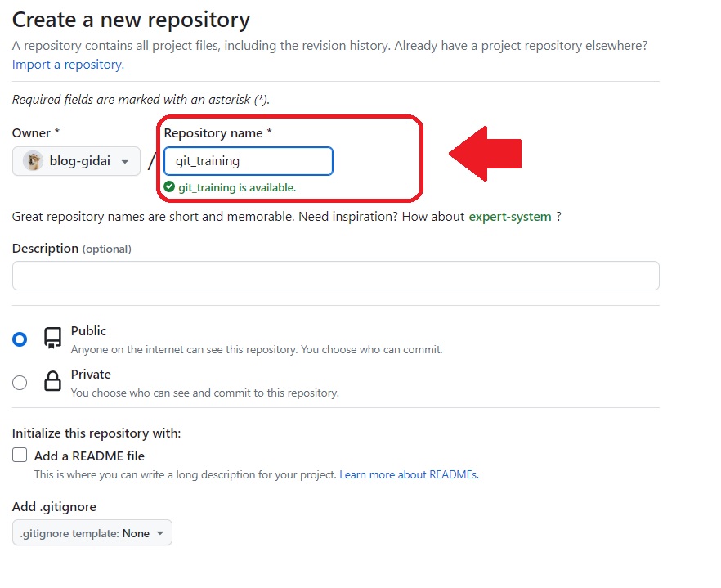The width and height of the screenshot is (721, 588).
Task: Click the "Private" option label text
Action: tap(91, 374)
